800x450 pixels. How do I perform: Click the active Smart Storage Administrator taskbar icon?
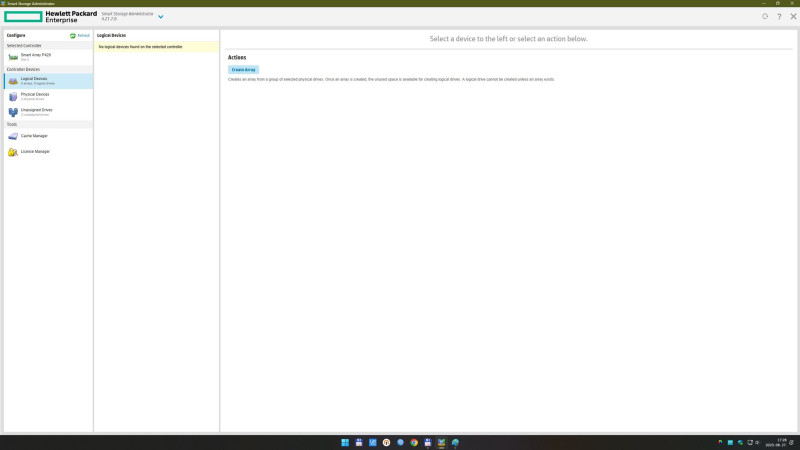coord(441,442)
